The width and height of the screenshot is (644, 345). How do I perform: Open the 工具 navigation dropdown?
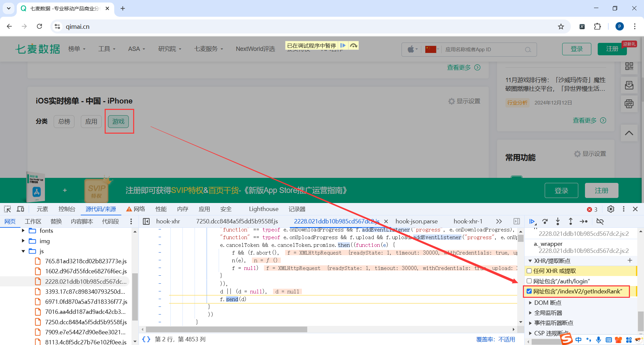point(107,49)
